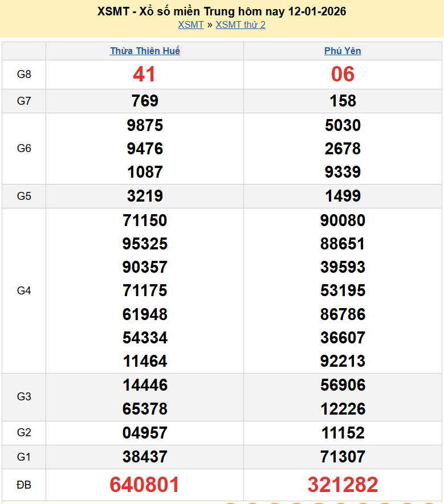
Task: Click the G6 number 9476
Action: pos(145,149)
